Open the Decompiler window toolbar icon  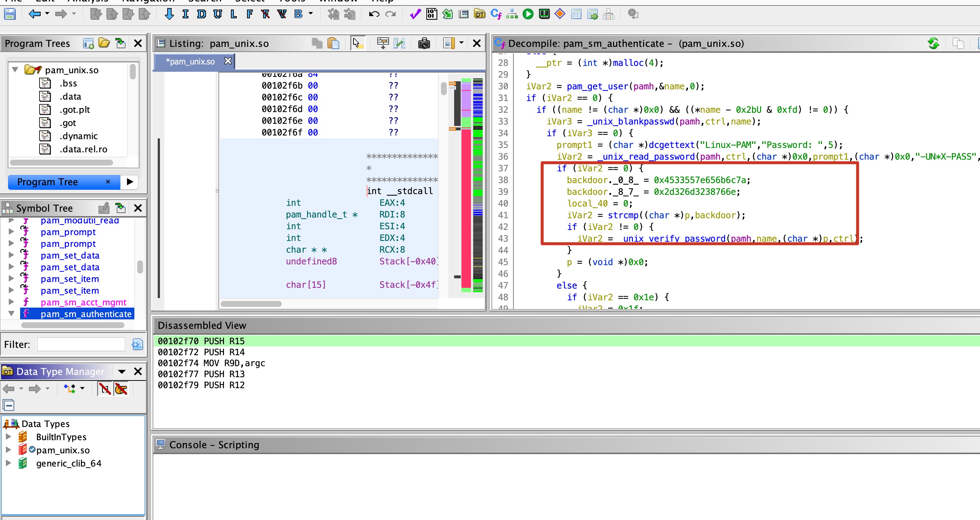496,14
